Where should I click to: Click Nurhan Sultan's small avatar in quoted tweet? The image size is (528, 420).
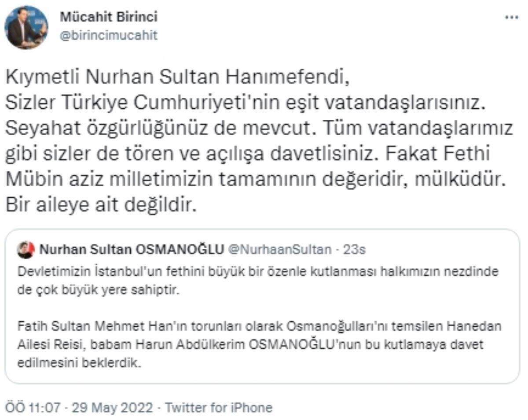tap(26, 250)
